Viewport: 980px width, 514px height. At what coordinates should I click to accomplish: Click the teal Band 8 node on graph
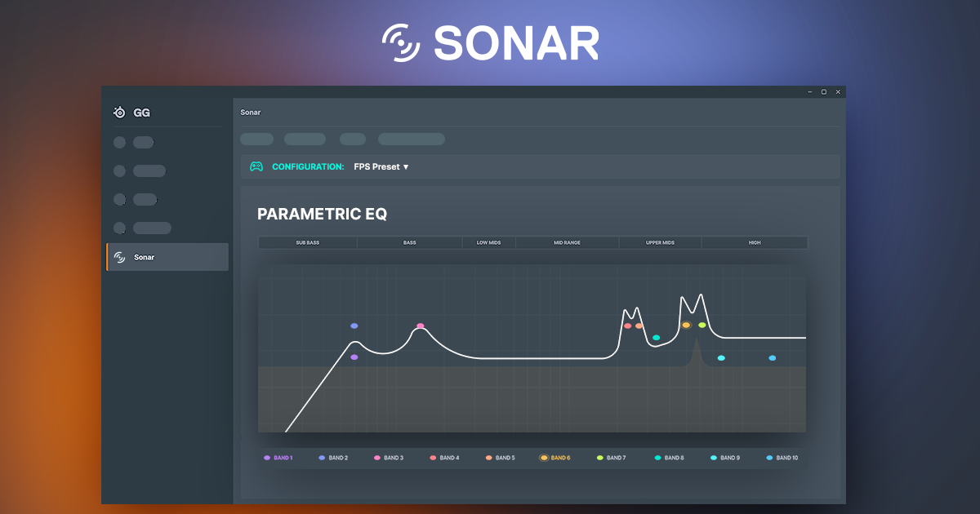656,338
